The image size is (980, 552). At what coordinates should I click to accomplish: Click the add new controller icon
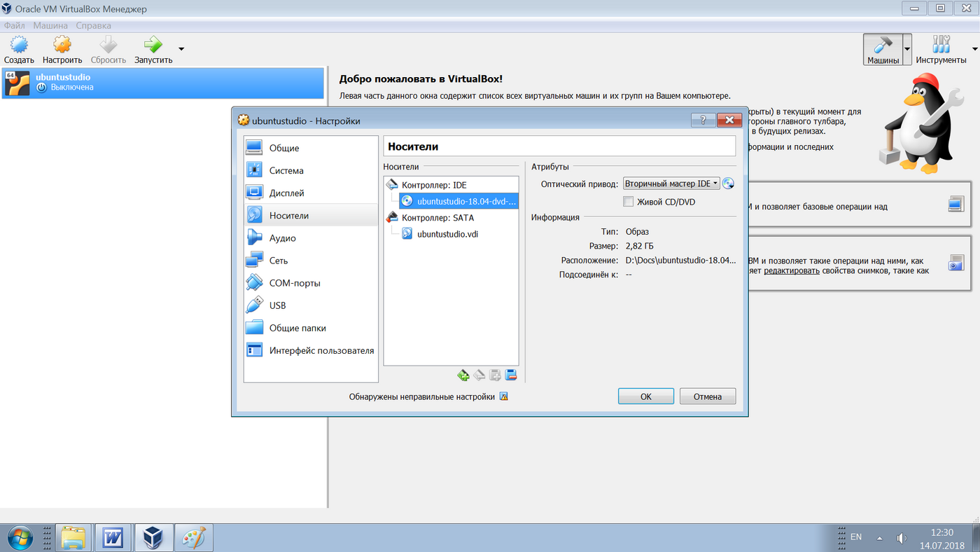click(x=463, y=375)
